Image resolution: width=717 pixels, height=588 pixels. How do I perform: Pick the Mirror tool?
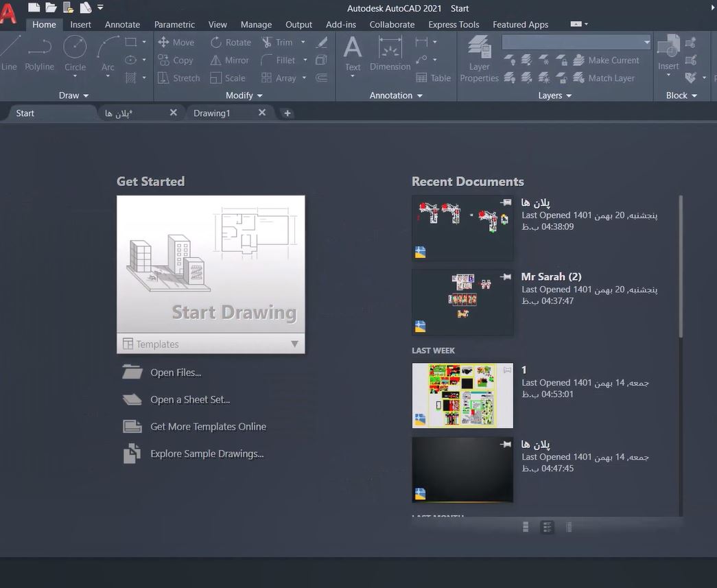[x=230, y=60]
